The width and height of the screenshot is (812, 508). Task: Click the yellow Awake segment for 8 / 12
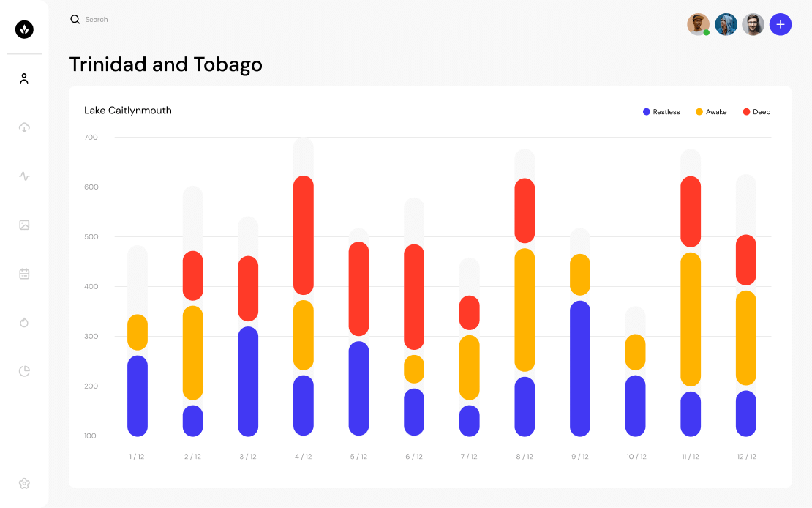pos(525,310)
